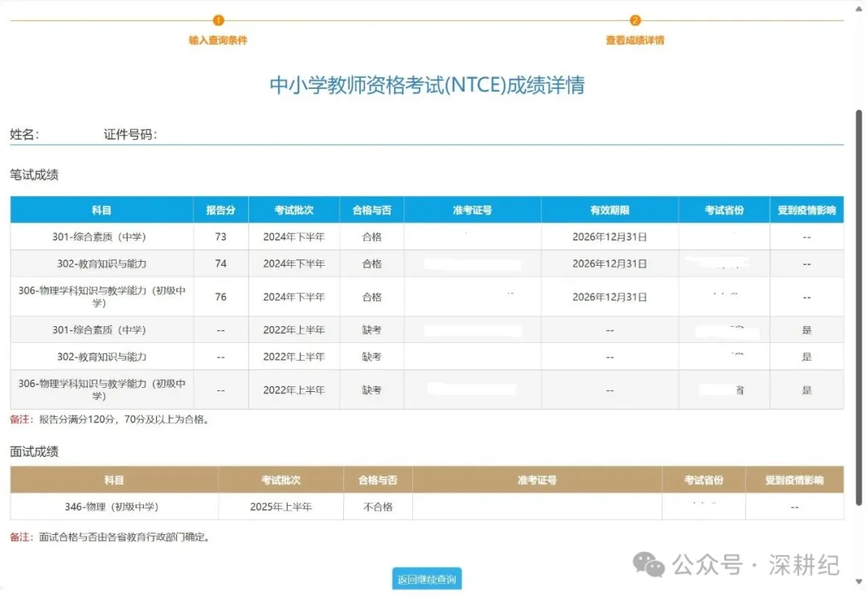Click the step 2 circle icon
Image resolution: width=868 pixels, height=600 pixels.
tap(635, 20)
